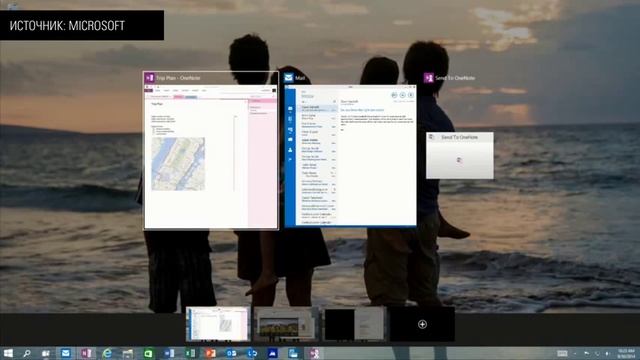Launch Excel from the taskbar

pyautogui.click(x=190, y=353)
